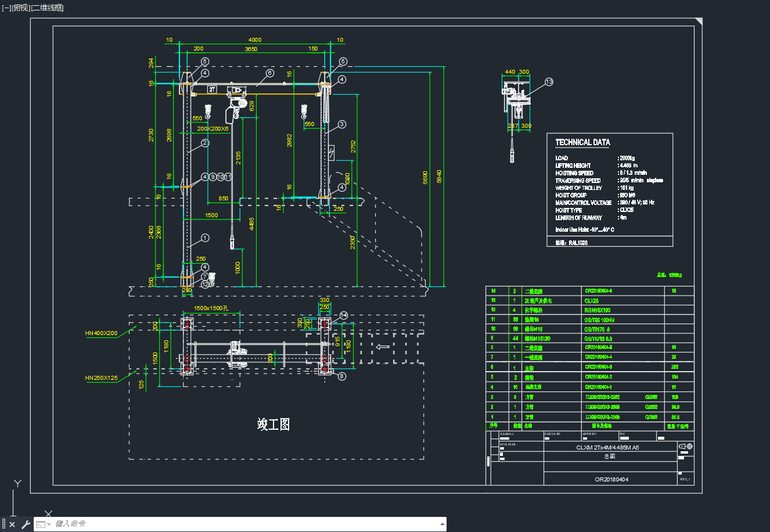The width and height of the screenshot is (770, 532).
Task: Grab the command line grip handle
Action: point(3,524)
